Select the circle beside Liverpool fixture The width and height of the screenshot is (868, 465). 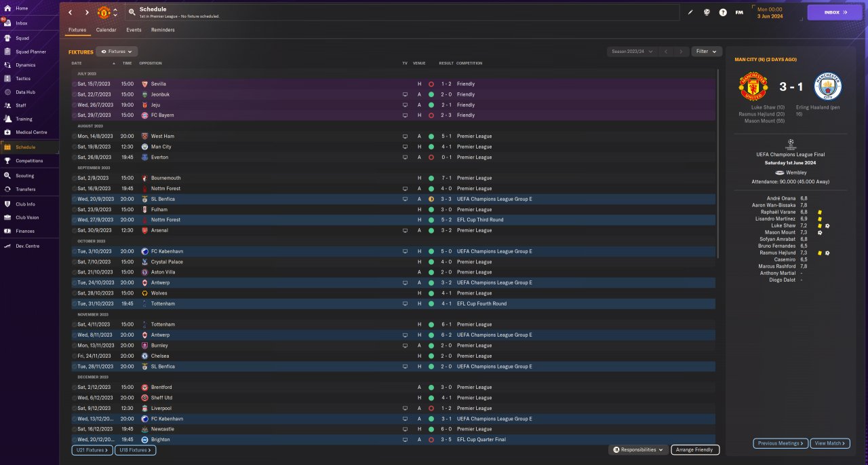click(74, 408)
